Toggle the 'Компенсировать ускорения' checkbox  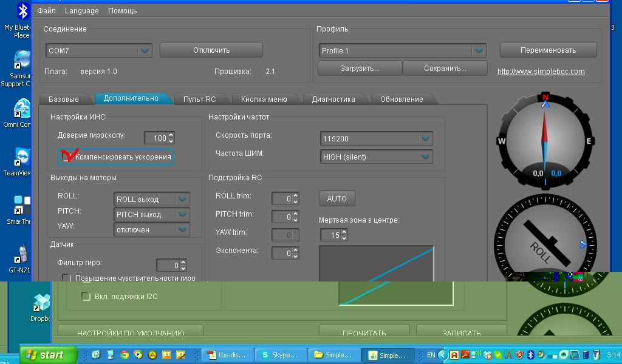[x=66, y=157]
